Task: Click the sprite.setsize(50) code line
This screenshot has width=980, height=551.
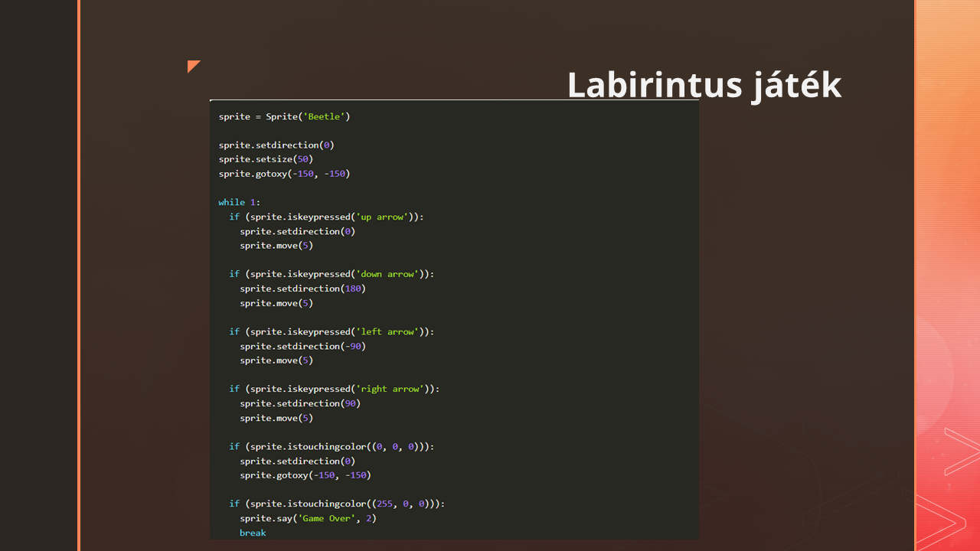Action: [x=266, y=159]
